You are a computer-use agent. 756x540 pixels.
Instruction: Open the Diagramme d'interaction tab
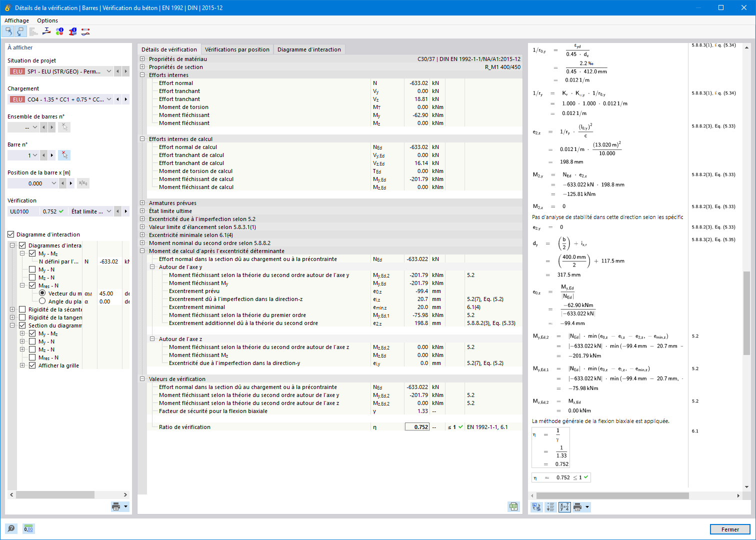309,49
